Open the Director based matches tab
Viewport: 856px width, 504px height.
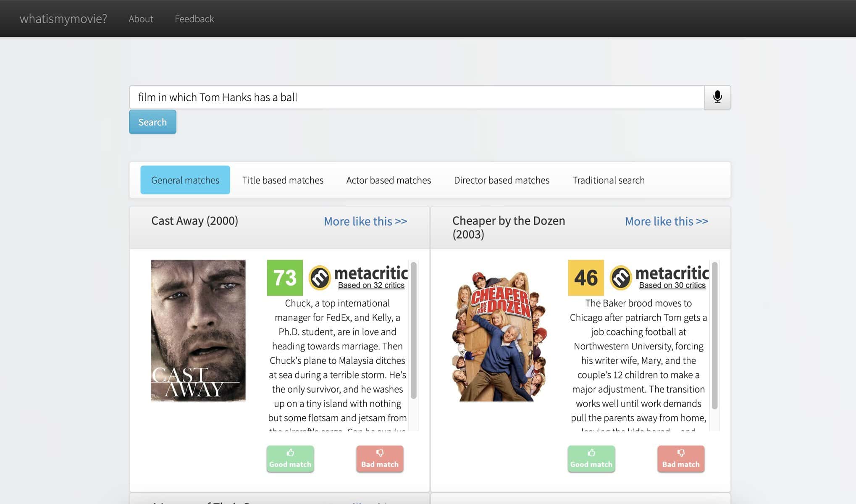tap(502, 180)
